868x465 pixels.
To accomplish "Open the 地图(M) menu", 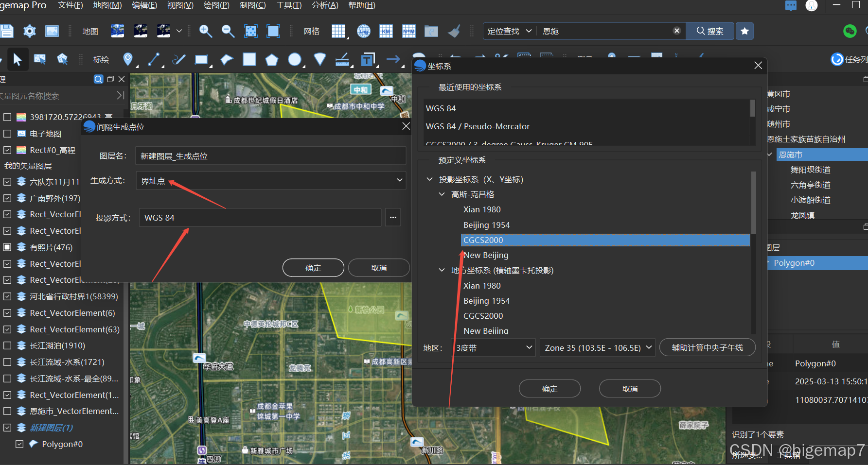I will tap(107, 5).
